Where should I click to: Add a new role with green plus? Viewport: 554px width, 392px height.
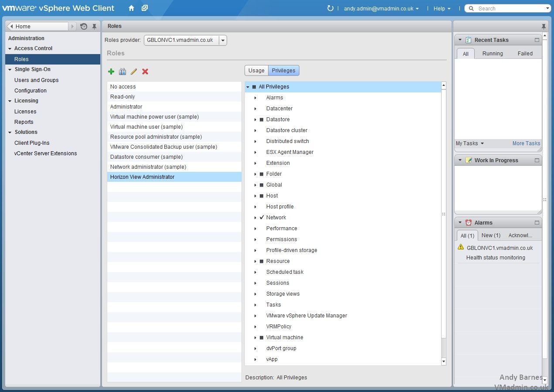click(111, 72)
